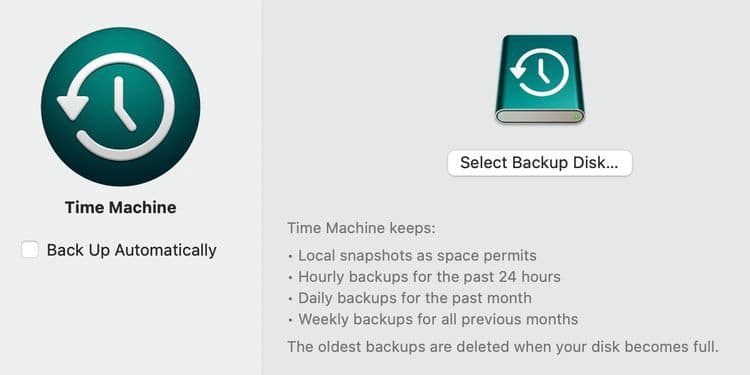Screen dimensions: 750x375
Task: Click the teal backup disk drive icon
Action: coord(540,79)
